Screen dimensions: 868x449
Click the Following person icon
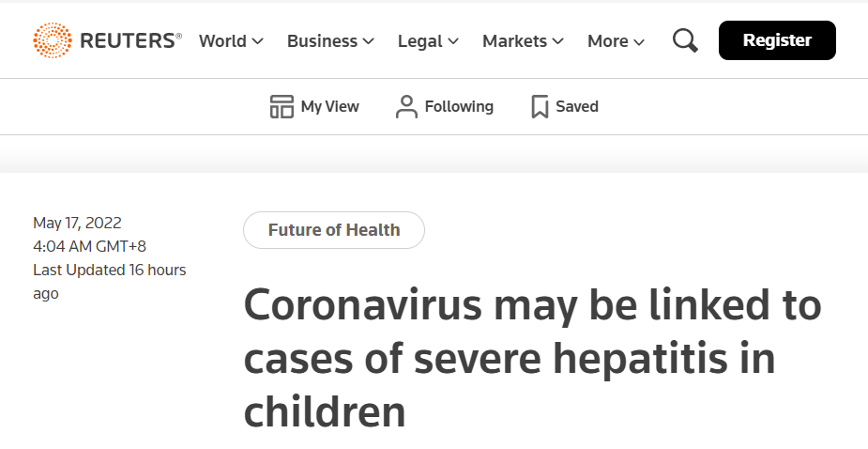(406, 106)
